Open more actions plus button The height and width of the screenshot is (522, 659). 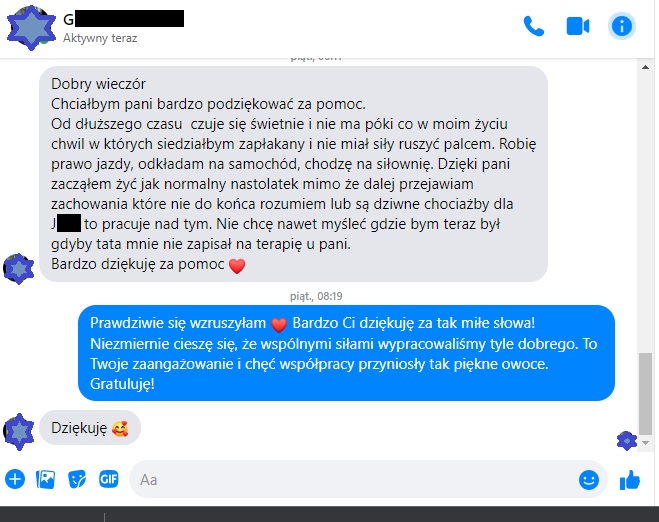(x=15, y=479)
